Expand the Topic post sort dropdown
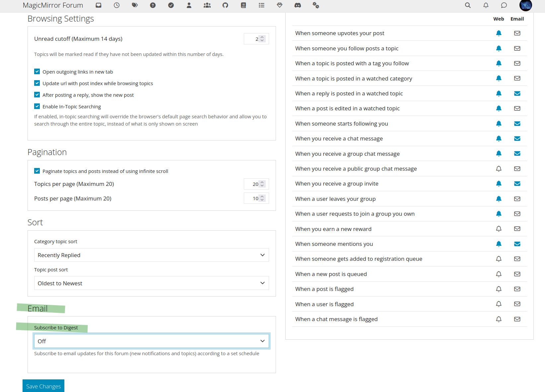This screenshot has width=545, height=392. coord(151,283)
